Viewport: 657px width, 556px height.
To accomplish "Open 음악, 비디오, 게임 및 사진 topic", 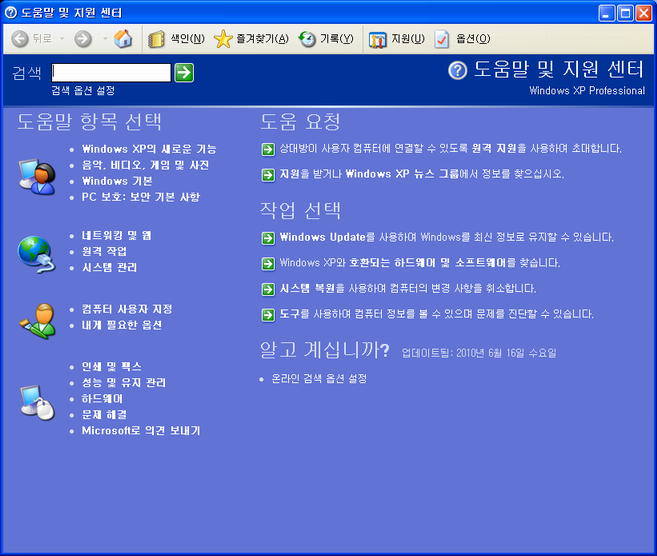I will [x=145, y=165].
